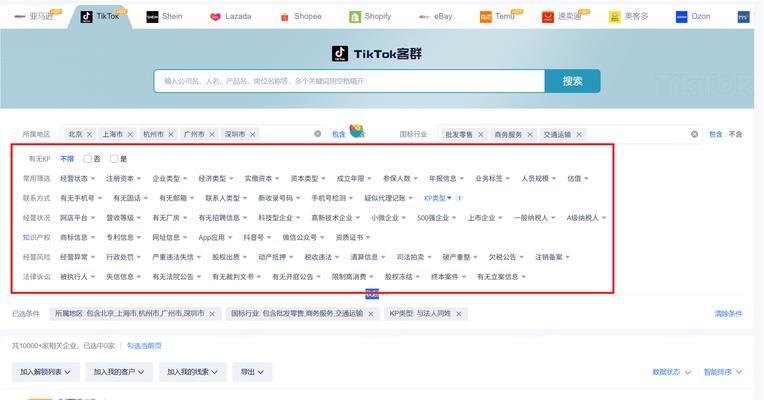Click into the 所属地区 tag input box
Screen dimensions: 764x400
click(192, 134)
